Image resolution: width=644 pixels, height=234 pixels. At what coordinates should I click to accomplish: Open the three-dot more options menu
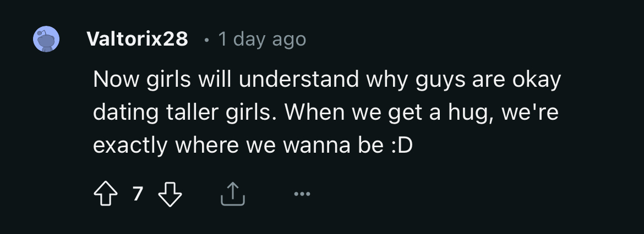(302, 194)
